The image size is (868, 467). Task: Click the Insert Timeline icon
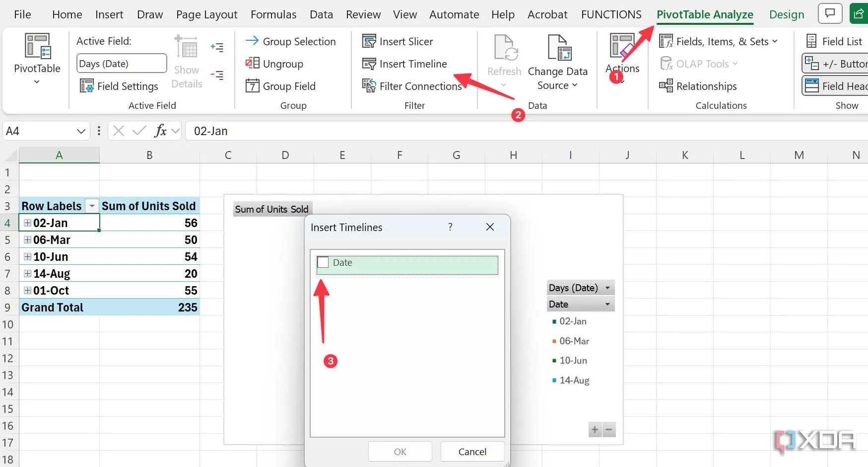tap(369, 64)
